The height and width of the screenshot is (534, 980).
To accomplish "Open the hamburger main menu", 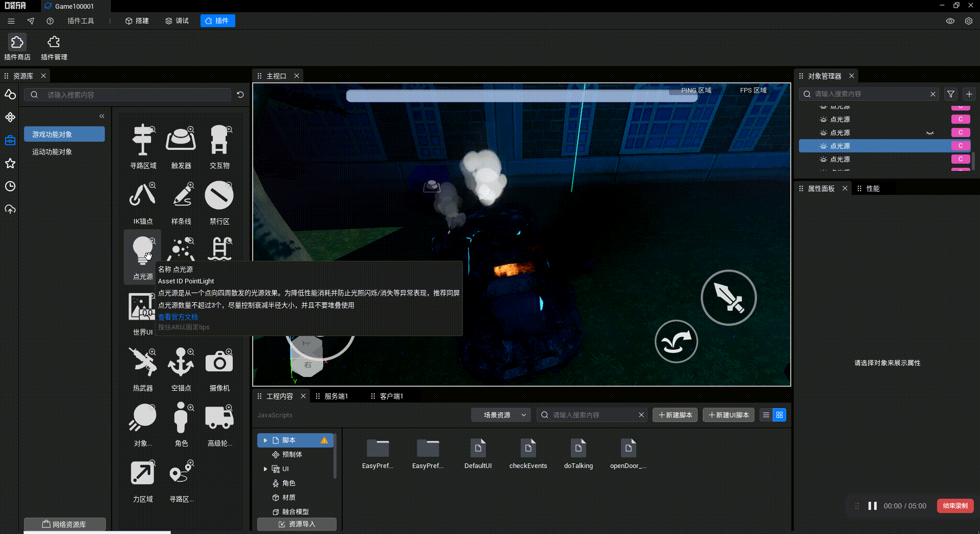I will tap(11, 21).
